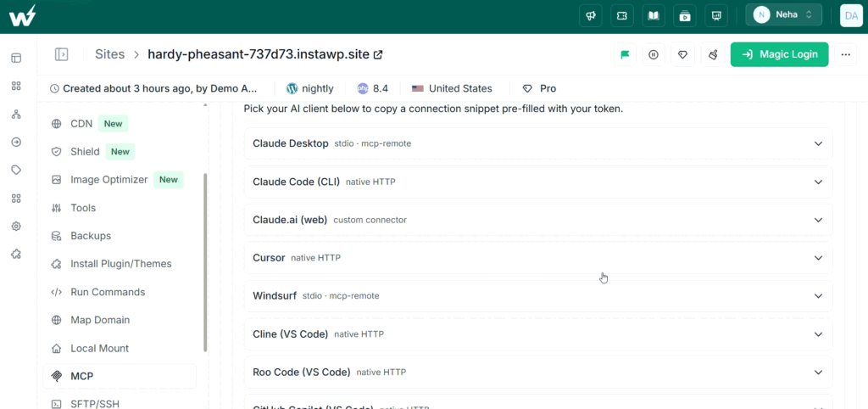Go to Sites breadcrumb link
Viewport: 868px width, 409px height.
click(x=109, y=54)
